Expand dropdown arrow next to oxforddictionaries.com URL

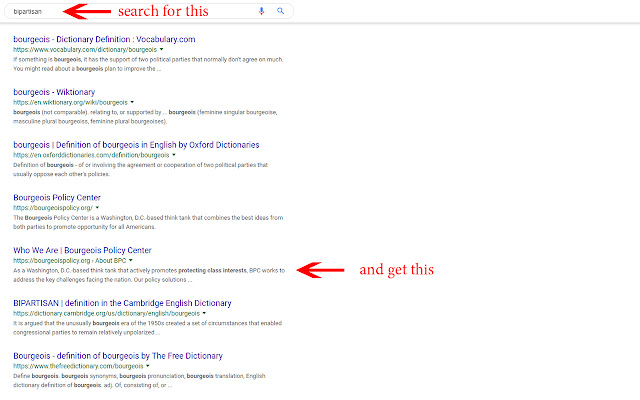pyautogui.click(x=174, y=155)
